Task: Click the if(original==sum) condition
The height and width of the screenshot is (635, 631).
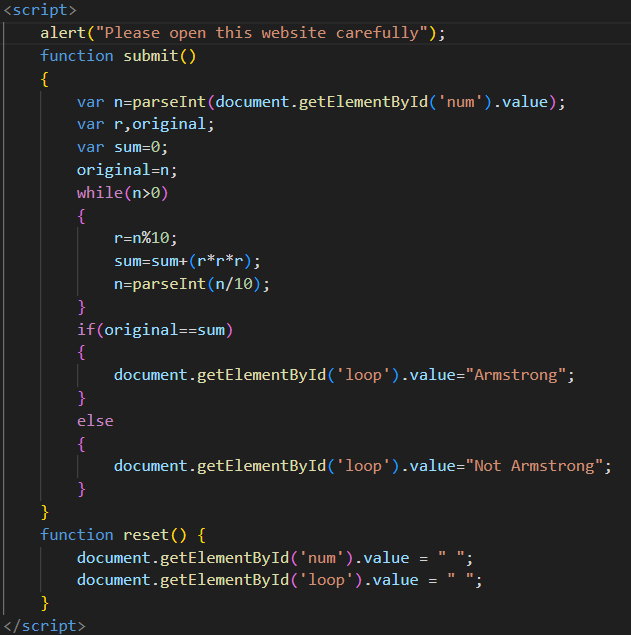Action: click(x=160, y=329)
